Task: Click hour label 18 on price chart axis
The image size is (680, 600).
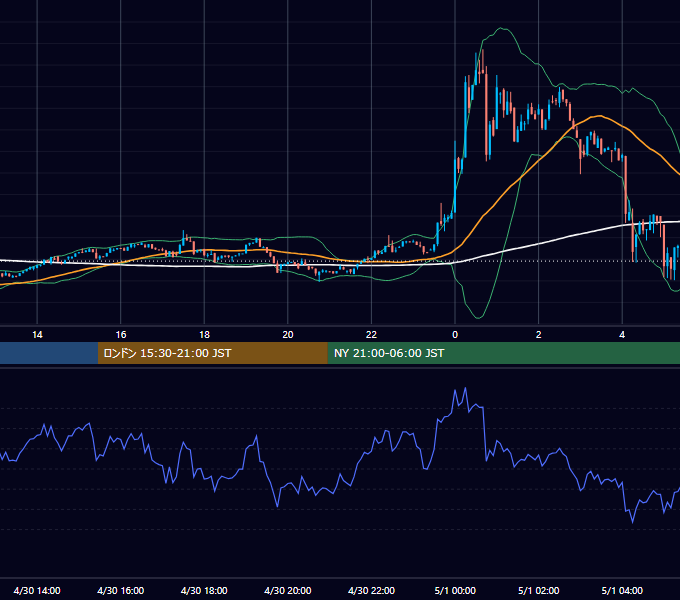Action: click(204, 335)
